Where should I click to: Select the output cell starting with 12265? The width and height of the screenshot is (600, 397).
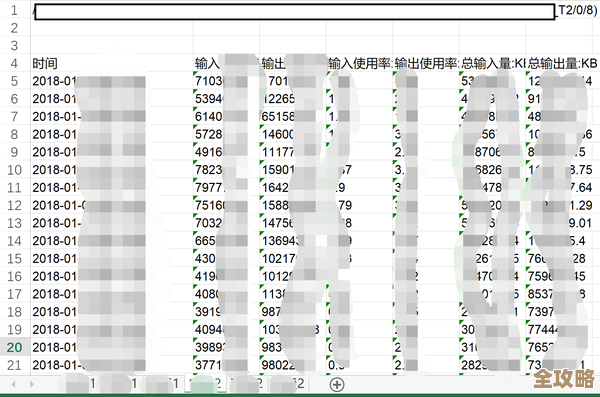tap(293, 99)
